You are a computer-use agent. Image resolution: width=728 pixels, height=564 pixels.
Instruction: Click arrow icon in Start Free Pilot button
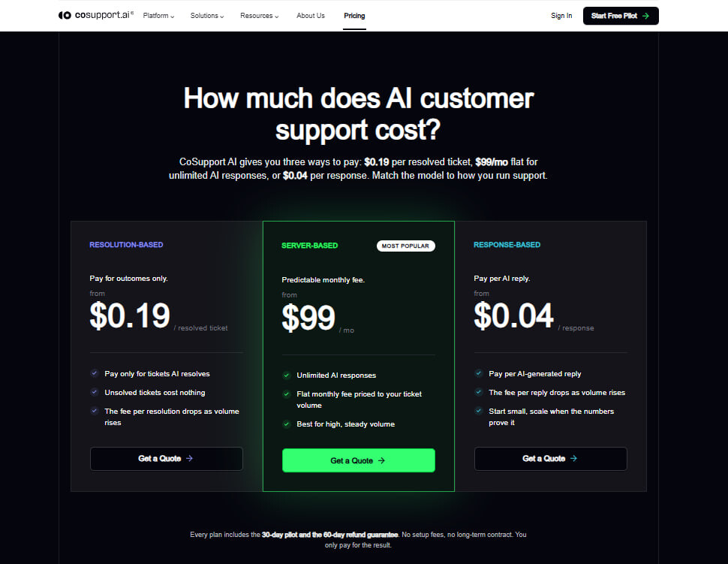[645, 16]
